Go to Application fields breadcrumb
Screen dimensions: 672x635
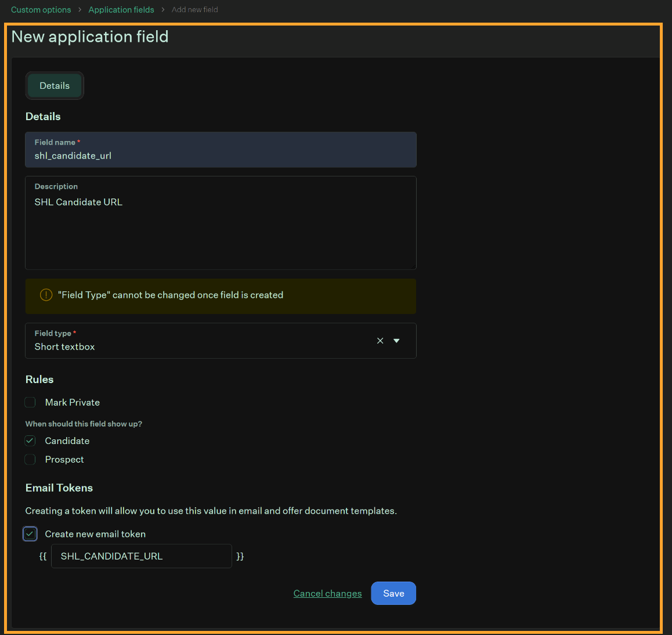(x=121, y=9)
